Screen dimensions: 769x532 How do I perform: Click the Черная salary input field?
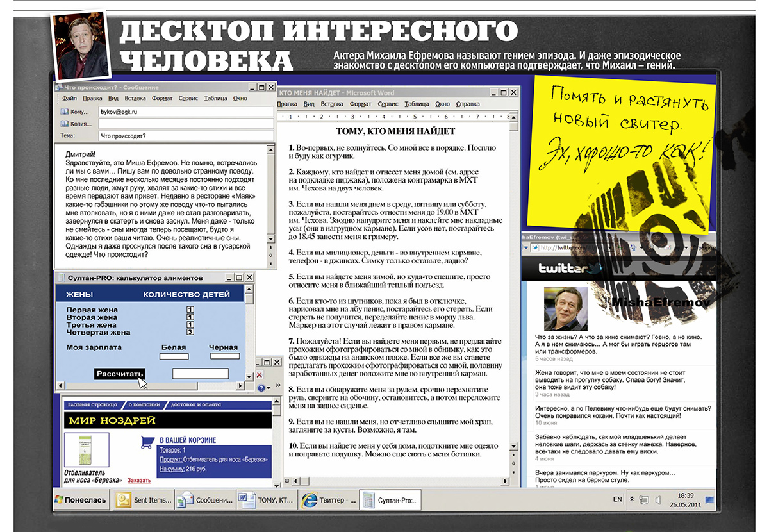point(224,356)
